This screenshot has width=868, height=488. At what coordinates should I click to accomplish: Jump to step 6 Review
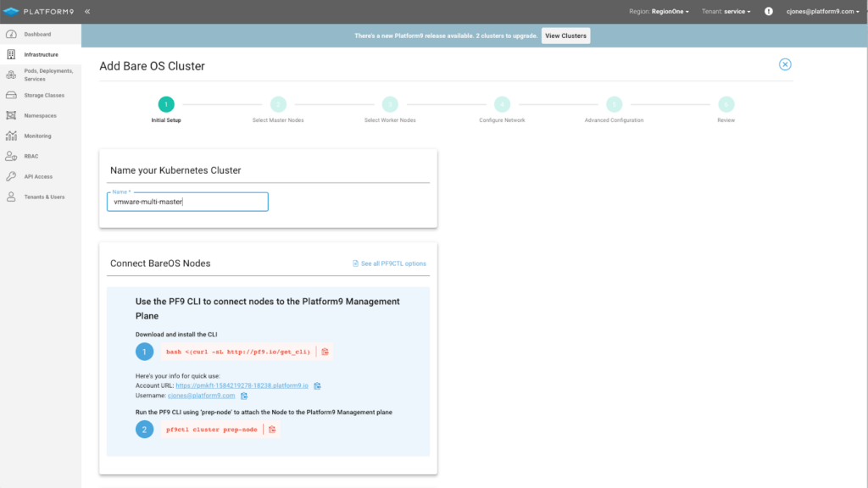point(726,104)
